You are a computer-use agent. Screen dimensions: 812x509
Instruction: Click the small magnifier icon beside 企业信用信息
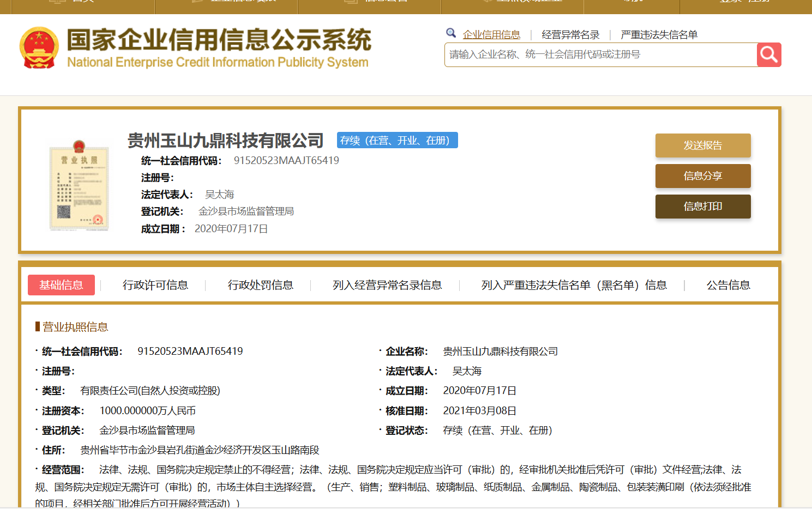[451, 33]
